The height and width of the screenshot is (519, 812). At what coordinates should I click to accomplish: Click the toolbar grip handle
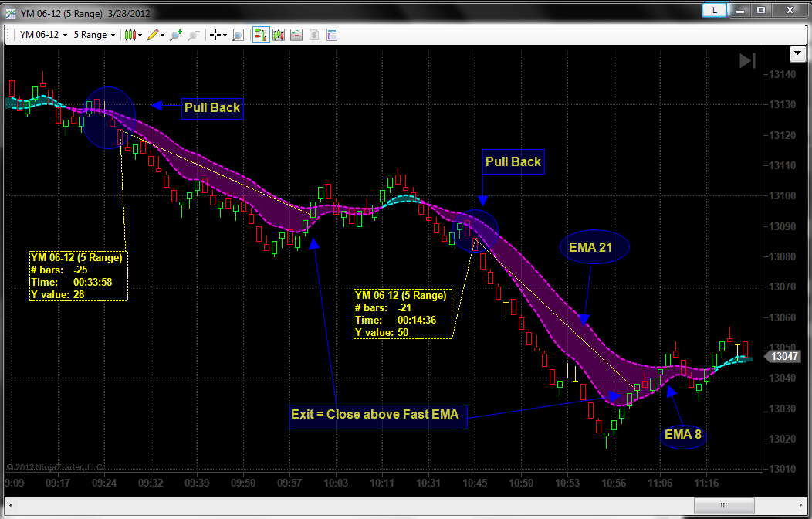(x=8, y=35)
